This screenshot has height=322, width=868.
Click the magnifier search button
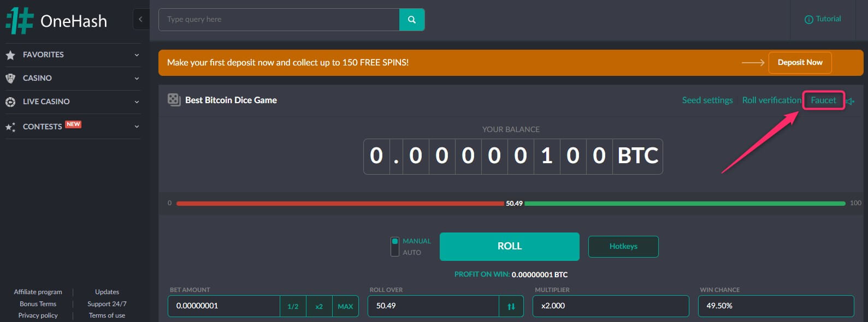pyautogui.click(x=412, y=20)
